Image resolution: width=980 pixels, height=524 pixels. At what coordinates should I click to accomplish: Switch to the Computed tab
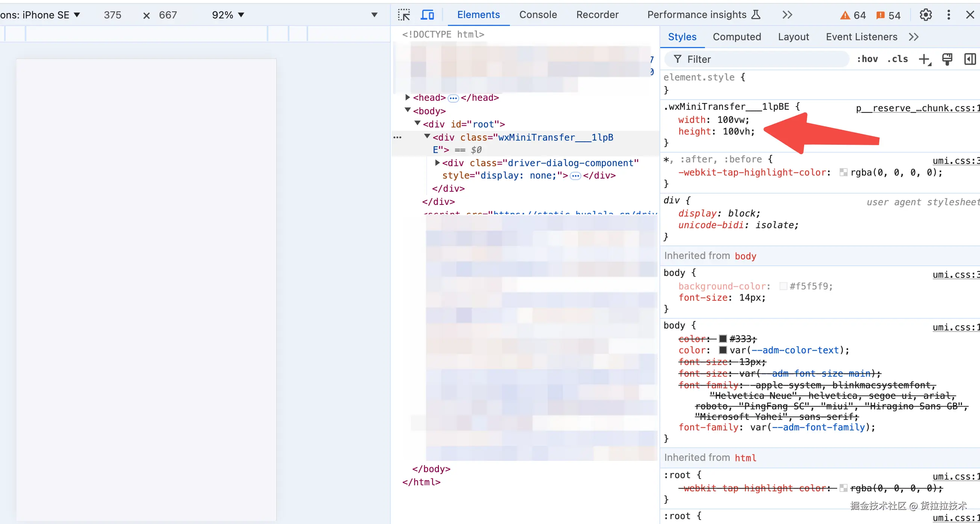tap(737, 37)
